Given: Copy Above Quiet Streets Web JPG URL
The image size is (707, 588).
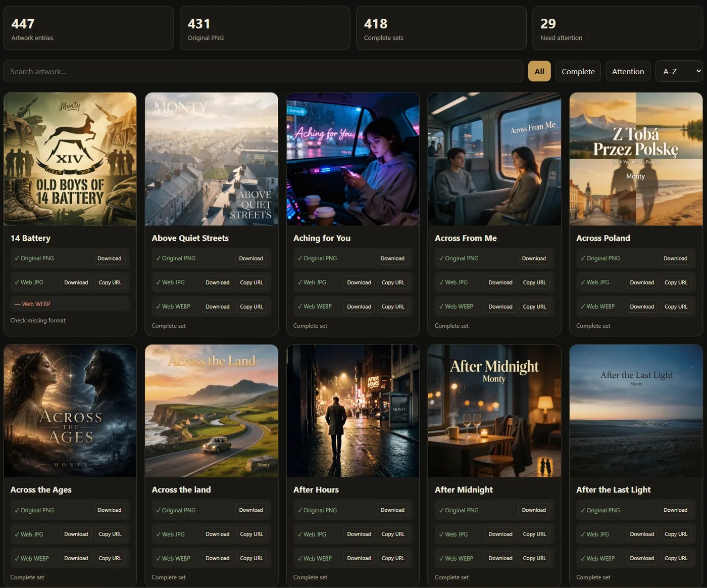Looking at the screenshot, I should (x=251, y=282).
